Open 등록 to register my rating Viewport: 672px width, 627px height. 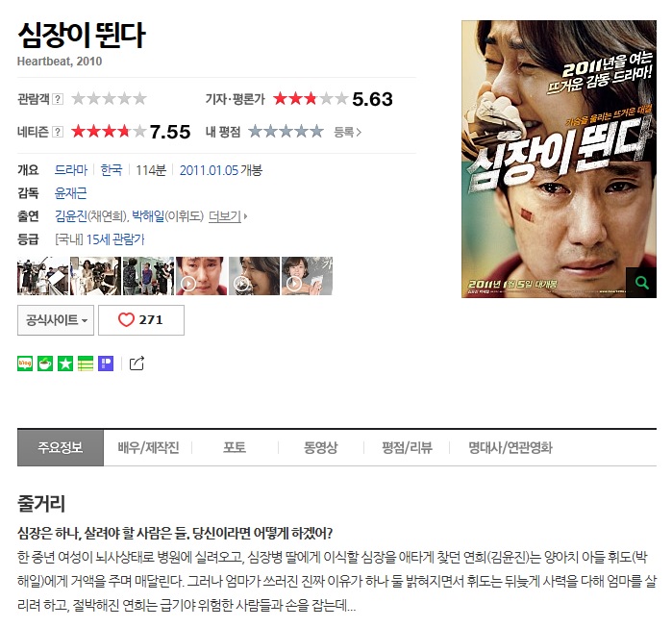(347, 132)
